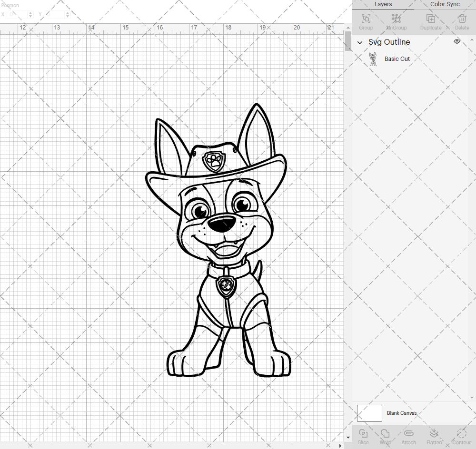Click the Duplicate icon
Screen dimensions: 476x449
[x=430, y=19]
